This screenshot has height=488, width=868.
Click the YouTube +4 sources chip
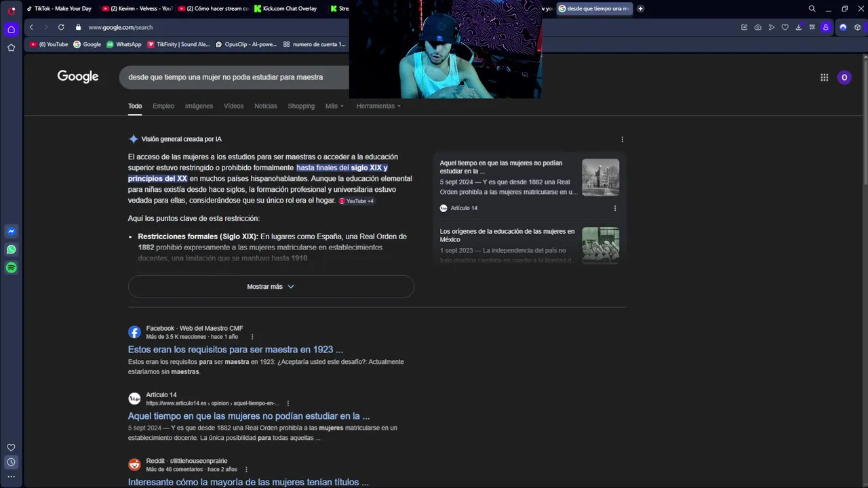coord(357,201)
